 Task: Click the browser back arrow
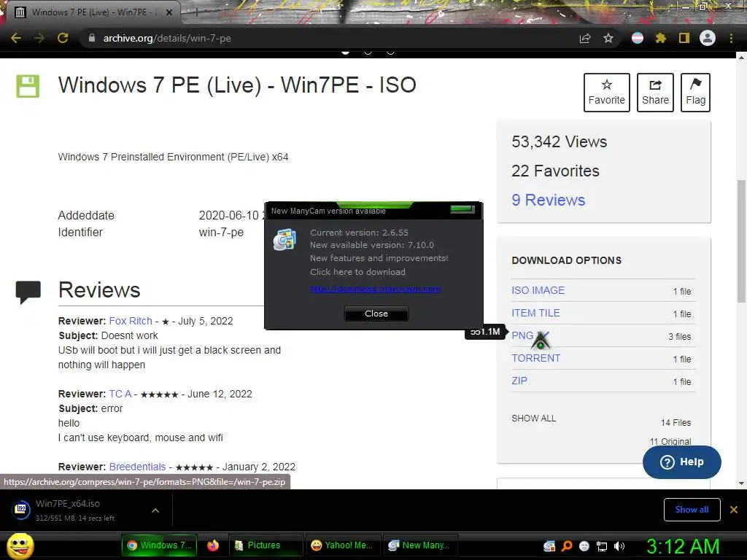[x=16, y=38]
